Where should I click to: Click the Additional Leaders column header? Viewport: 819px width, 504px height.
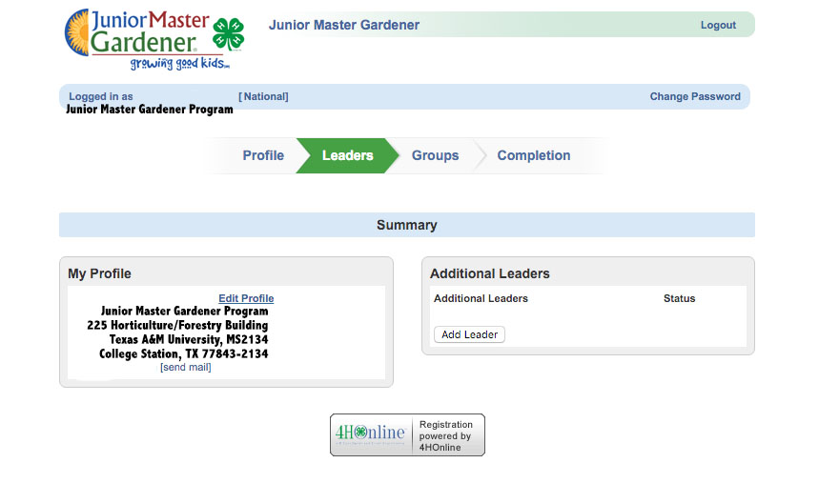point(481,298)
